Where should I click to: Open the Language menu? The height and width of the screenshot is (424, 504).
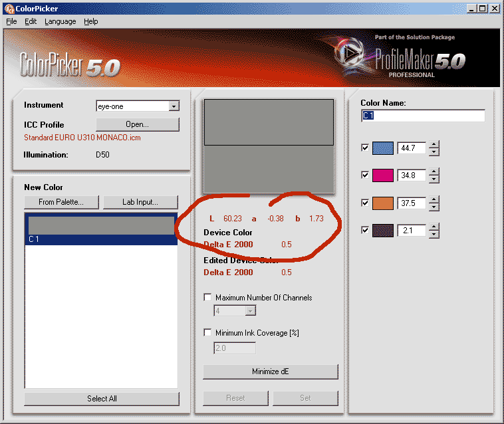[x=60, y=21]
